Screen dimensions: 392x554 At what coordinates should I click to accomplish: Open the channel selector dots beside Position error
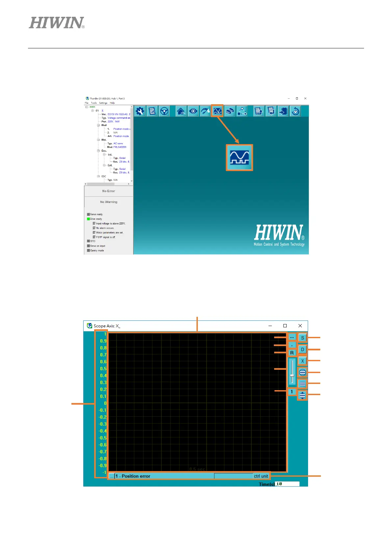tap(112, 476)
